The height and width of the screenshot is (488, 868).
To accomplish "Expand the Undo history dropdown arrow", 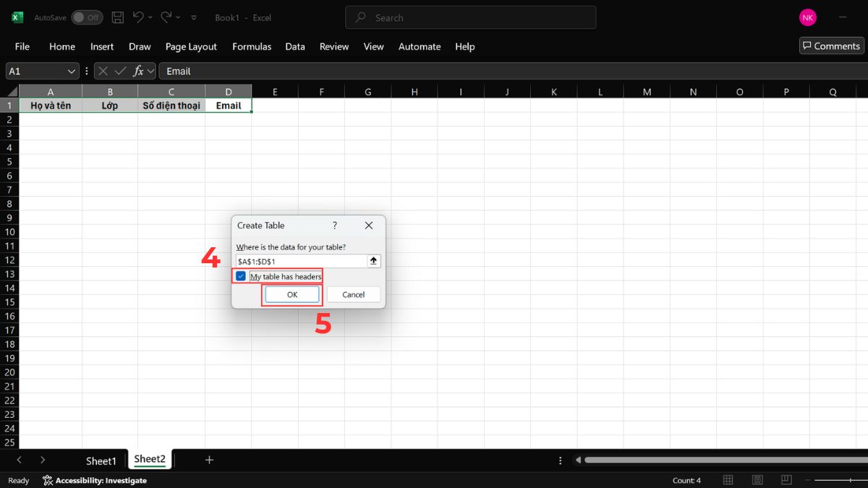I will (x=150, y=17).
